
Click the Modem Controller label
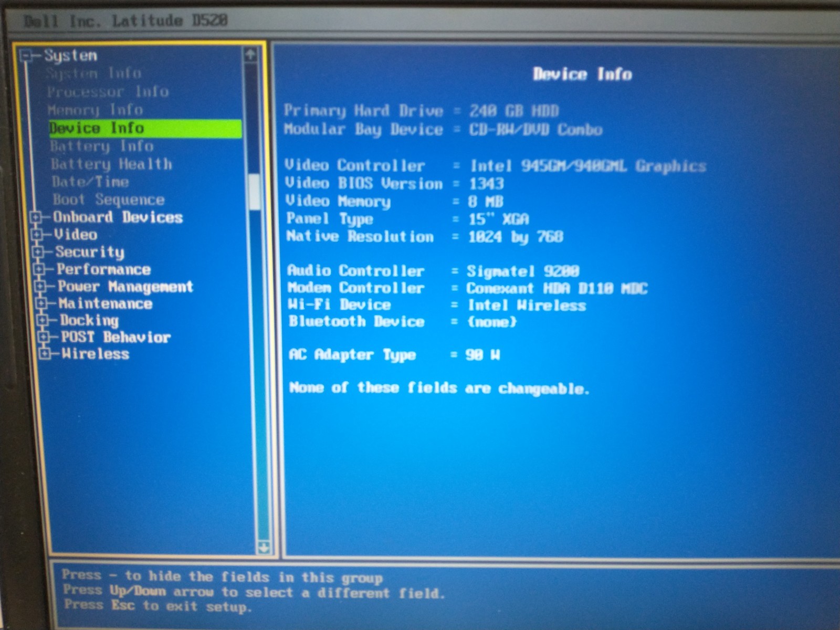click(356, 288)
